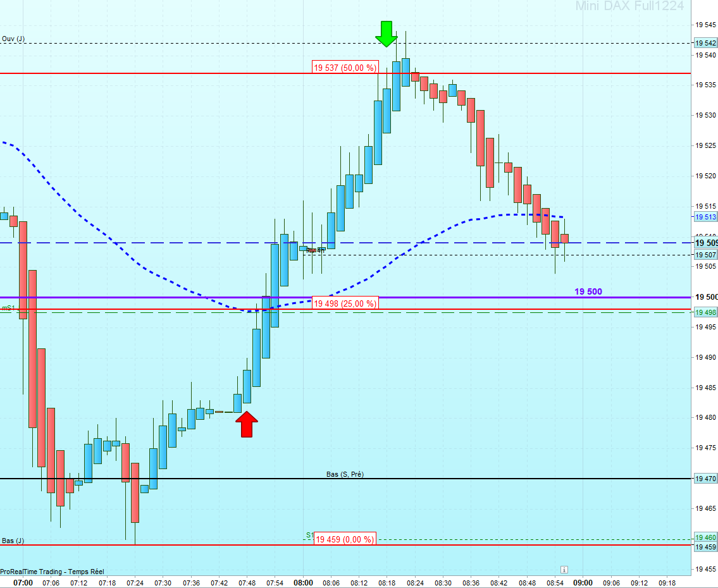Select the Bas (S, Pré) line label
The image size is (718, 588).
point(345,475)
